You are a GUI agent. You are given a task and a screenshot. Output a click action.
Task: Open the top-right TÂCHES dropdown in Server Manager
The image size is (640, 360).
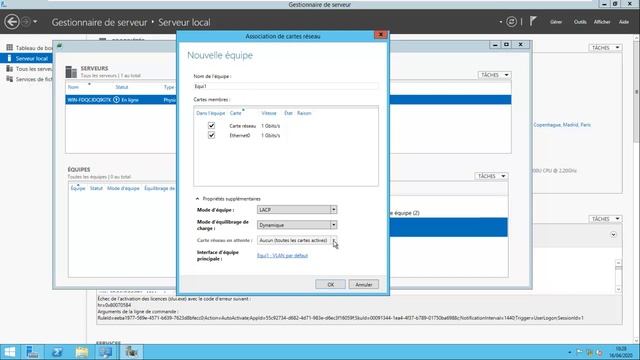tap(605, 48)
